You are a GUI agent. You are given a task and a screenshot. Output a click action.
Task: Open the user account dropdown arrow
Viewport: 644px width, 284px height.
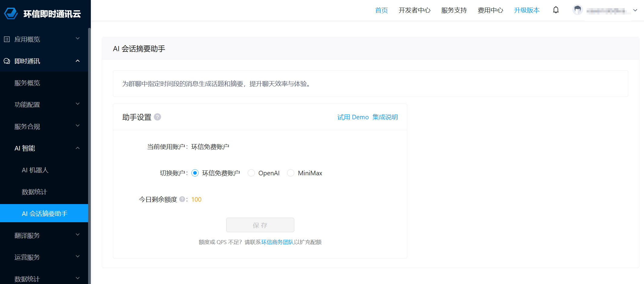pyautogui.click(x=635, y=10)
